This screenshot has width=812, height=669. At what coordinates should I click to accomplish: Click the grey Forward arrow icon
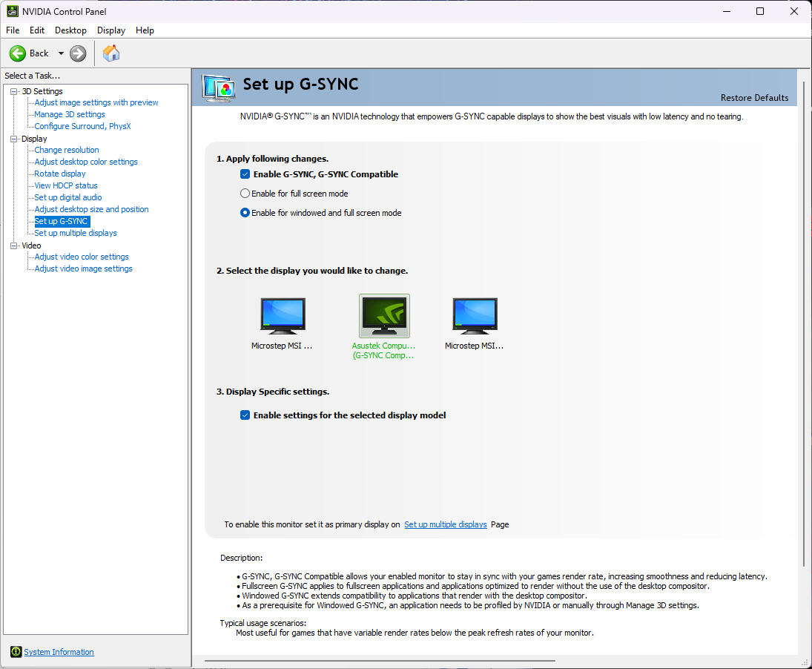tap(78, 53)
